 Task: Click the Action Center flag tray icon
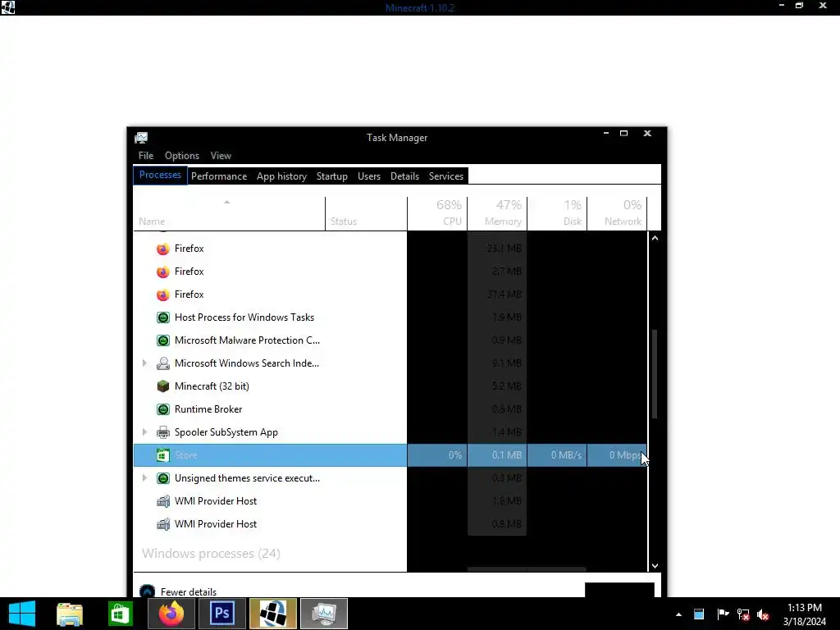(723, 614)
